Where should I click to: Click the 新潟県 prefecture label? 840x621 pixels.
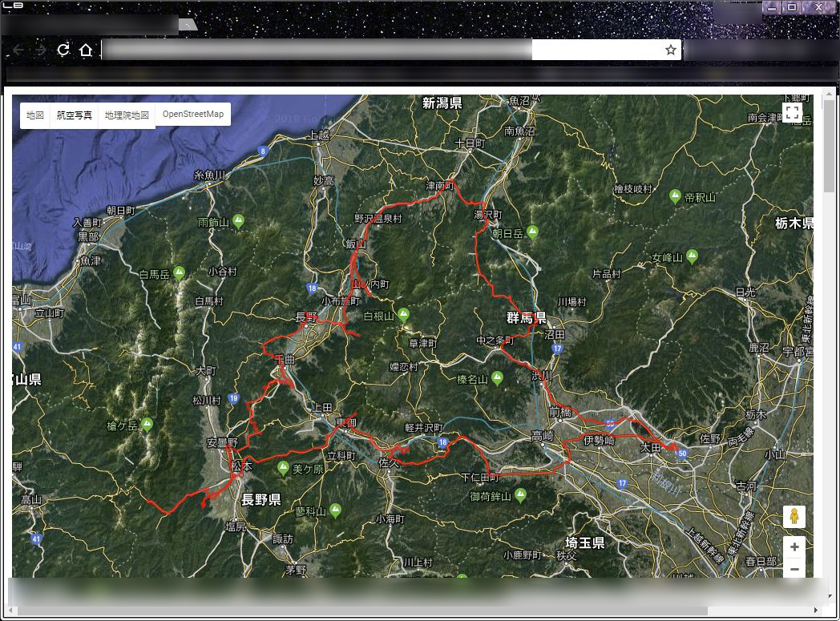coord(442,103)
